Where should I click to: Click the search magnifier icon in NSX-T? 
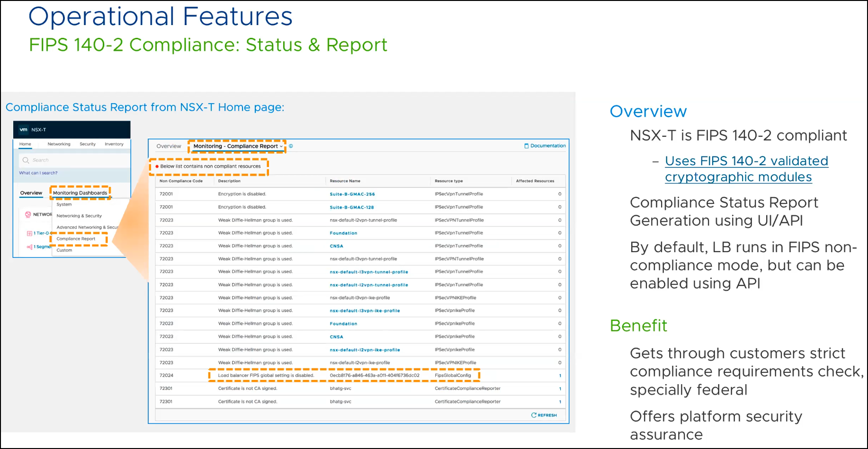26,160
